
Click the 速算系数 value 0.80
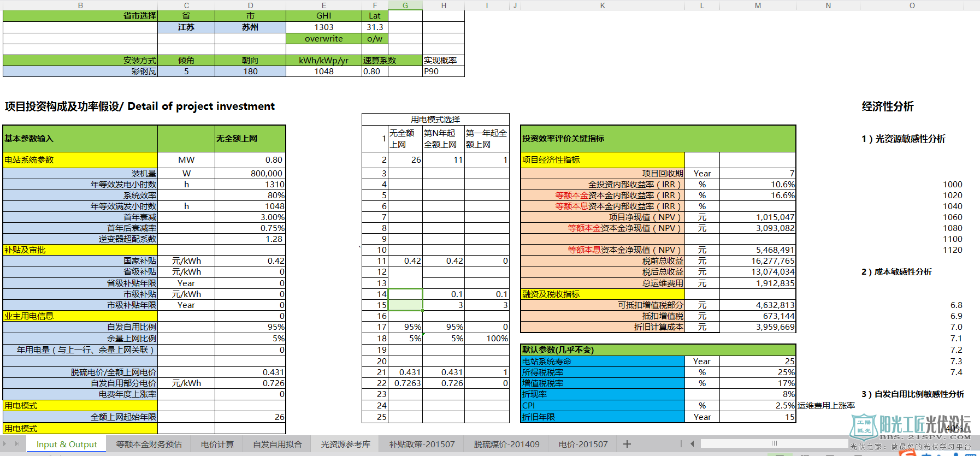point(375,72)
